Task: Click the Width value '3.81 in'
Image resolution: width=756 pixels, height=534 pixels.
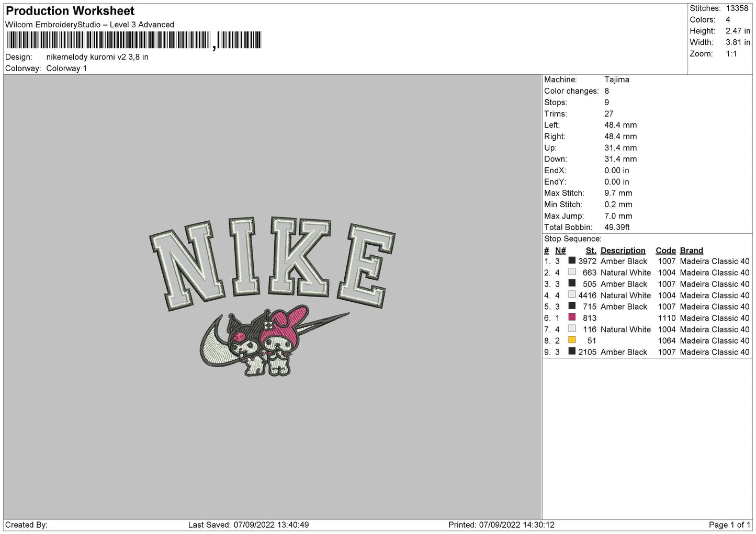Action: tap(738, 42)
